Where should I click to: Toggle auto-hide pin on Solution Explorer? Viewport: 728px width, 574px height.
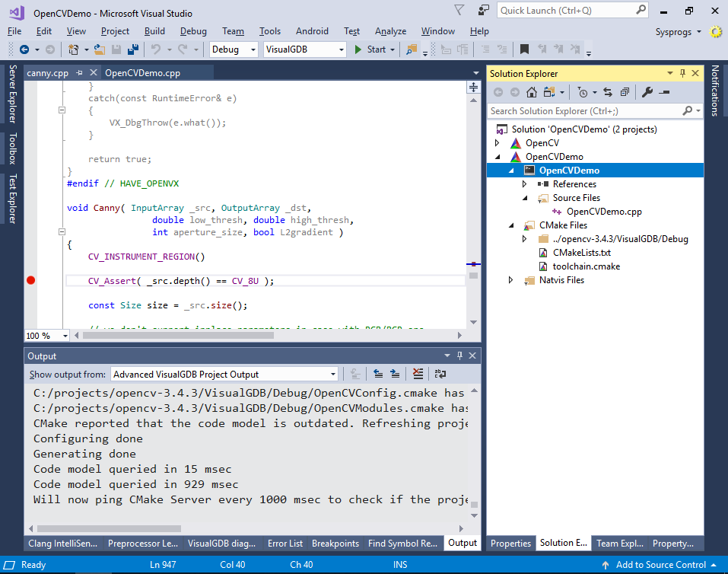point(682,73)
